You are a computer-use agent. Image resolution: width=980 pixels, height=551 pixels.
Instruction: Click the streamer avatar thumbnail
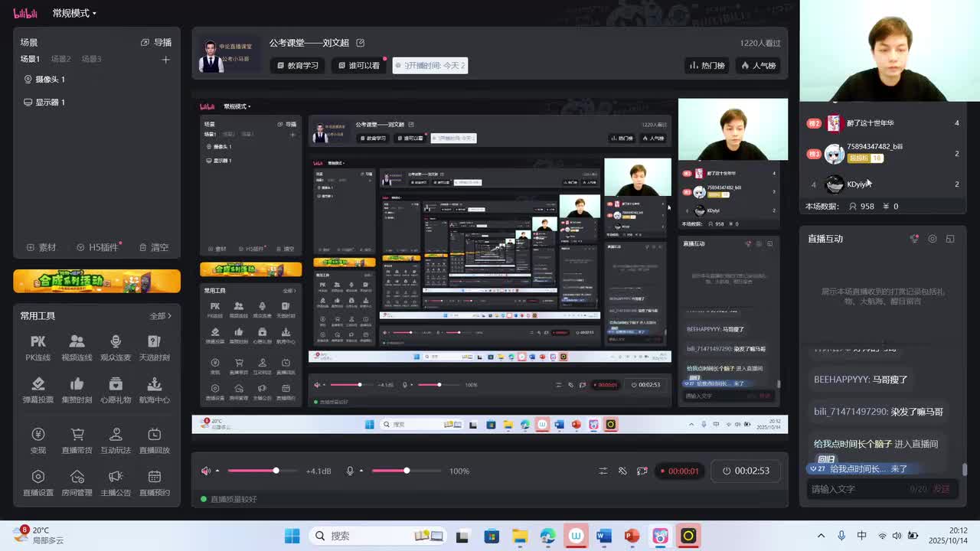tap(211, 56)
